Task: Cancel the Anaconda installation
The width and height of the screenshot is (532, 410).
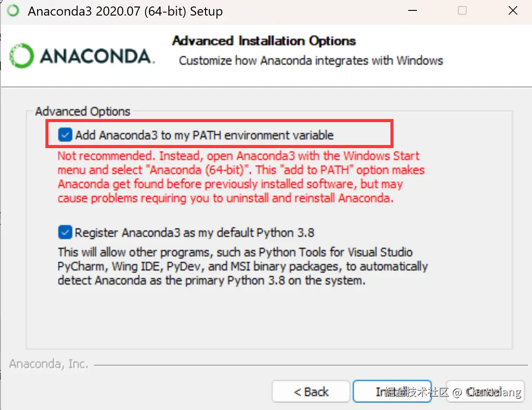Action: (x=485, y=392)
